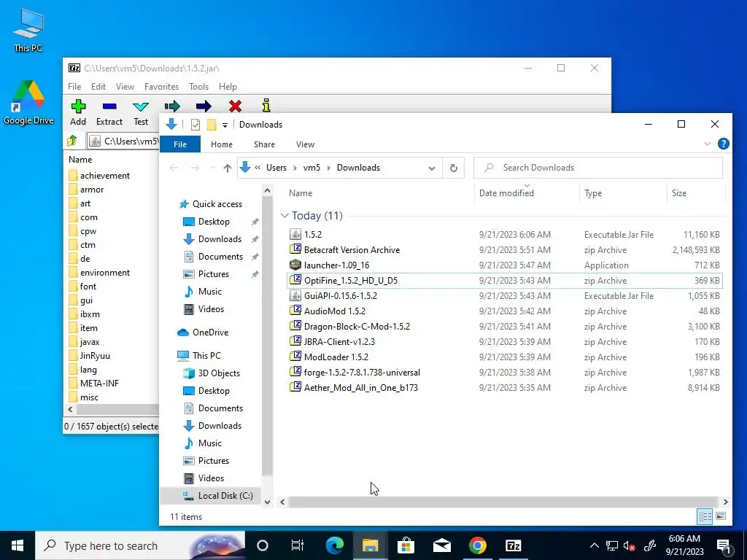
Task: Click the vm5 breadcrumb in address bar
Action: click(311, 168)
